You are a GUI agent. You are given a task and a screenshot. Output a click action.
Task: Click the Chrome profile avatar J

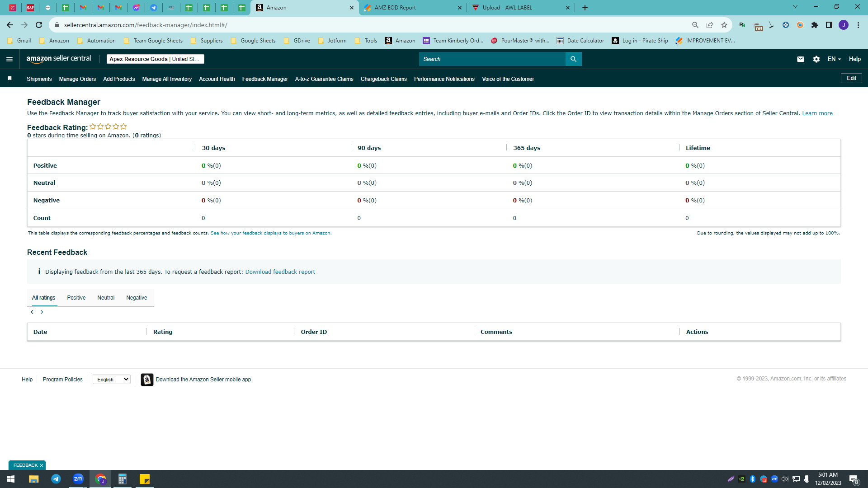pos(844,25)
